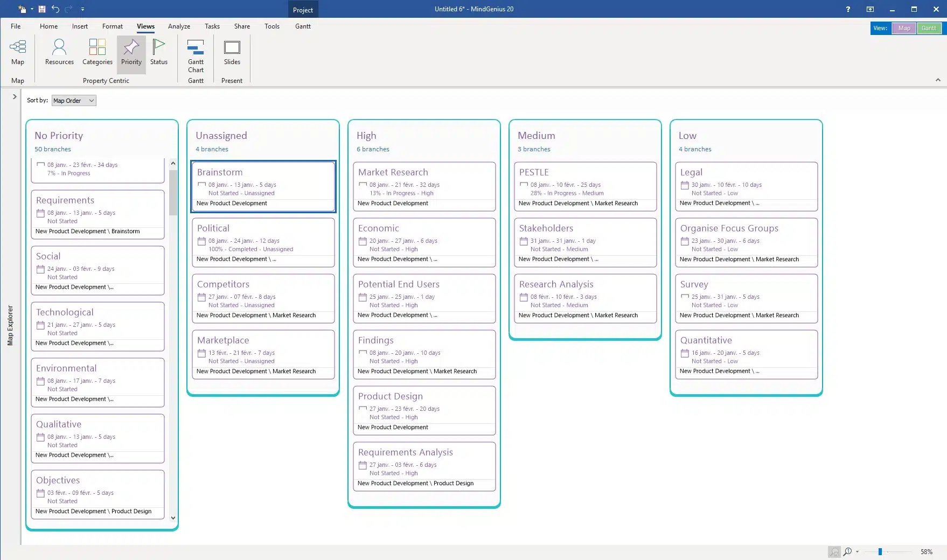The height and width of the screenshot is (560, 947).
Task: Open the Analyze ribbon tab
Action: click(x=179, y=26)
